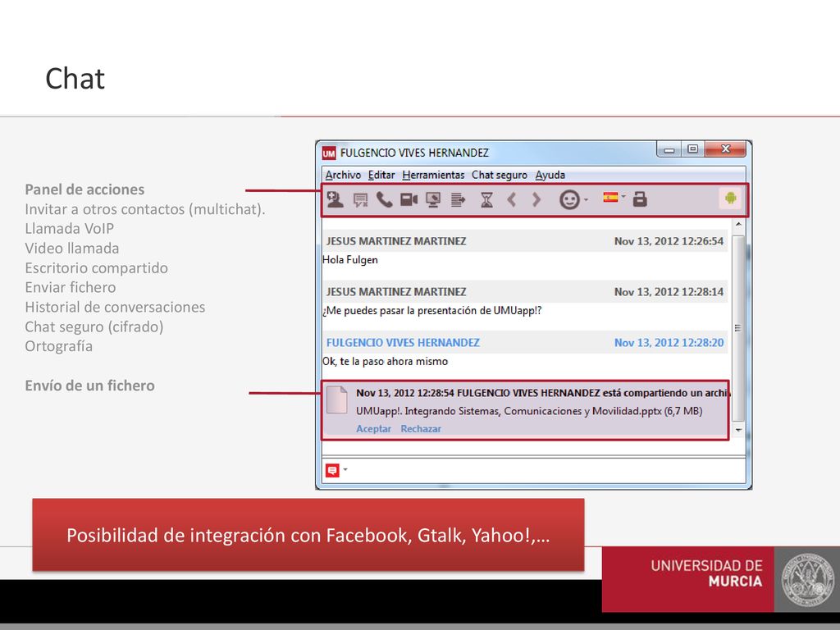The image size is (840, 630).
Task: Click 'Ortografía' list text
Action: click(58, 347)
